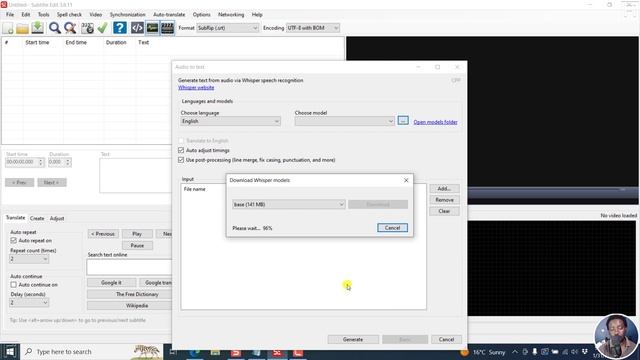Click the volume icon in system tray
Viewport: 640px width, 360px height.
[x=575, y=351]
